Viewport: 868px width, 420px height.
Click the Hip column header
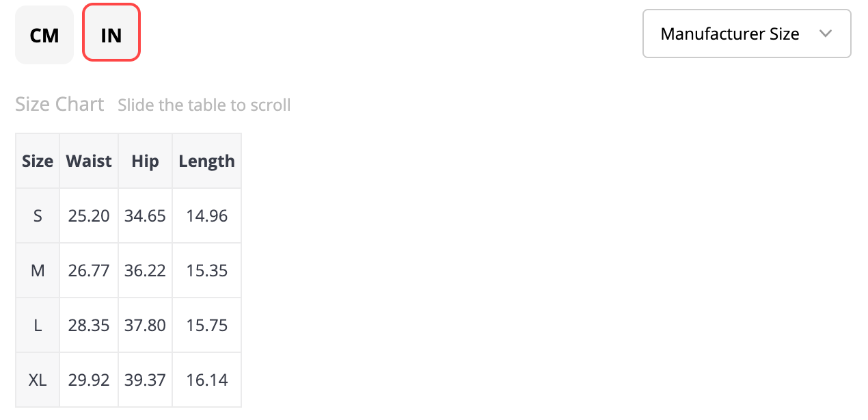click(x=145, y=161)
